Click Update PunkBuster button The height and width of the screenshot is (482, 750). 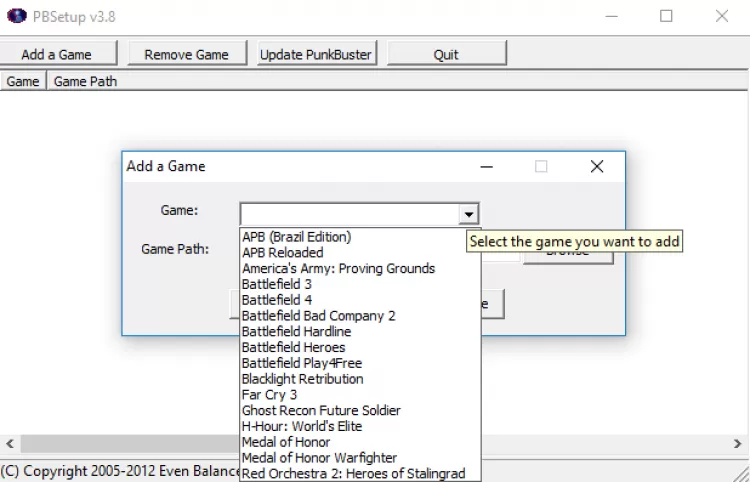(x=316, y=54)
